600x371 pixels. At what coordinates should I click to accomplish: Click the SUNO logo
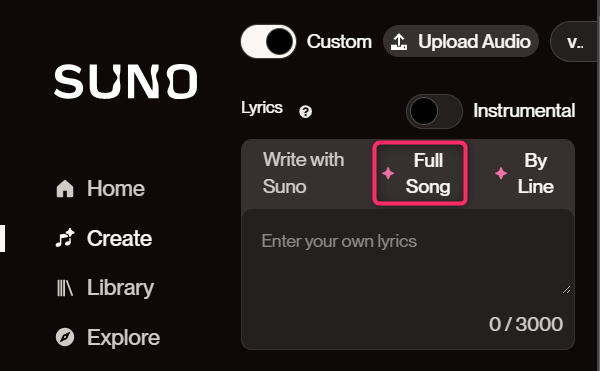126,81
